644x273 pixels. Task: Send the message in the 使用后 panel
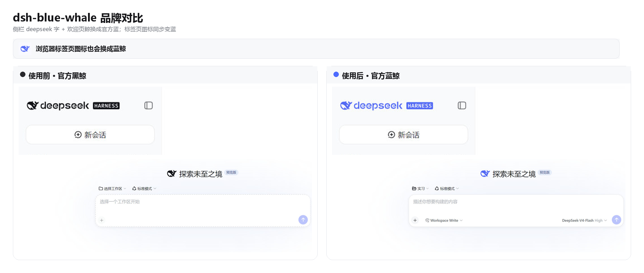(x=616, y=220)
